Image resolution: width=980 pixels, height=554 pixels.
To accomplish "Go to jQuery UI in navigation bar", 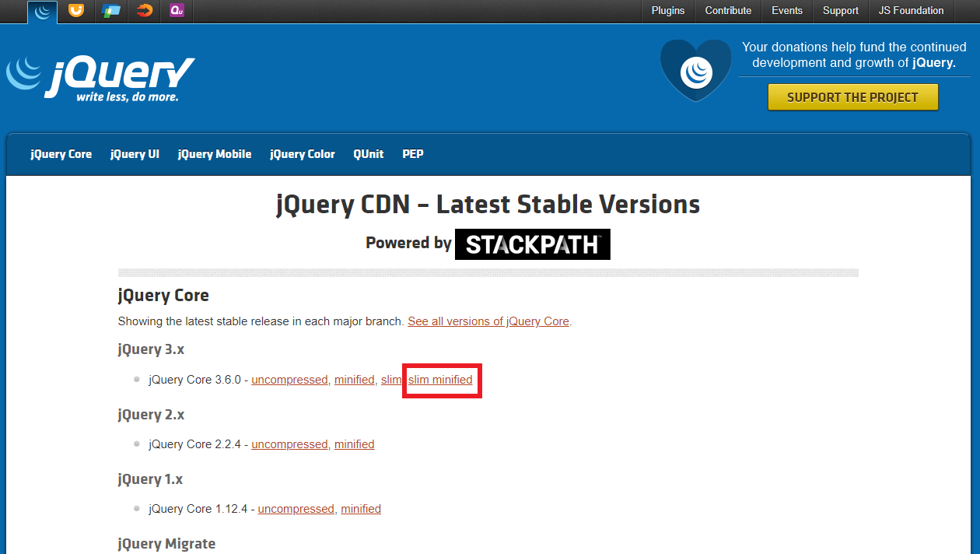I will 135,154.
